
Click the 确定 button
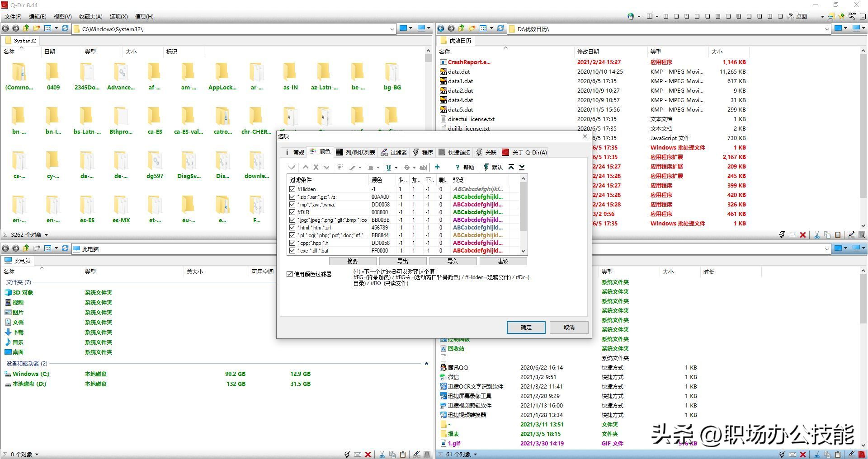click(x=526, y=327)
